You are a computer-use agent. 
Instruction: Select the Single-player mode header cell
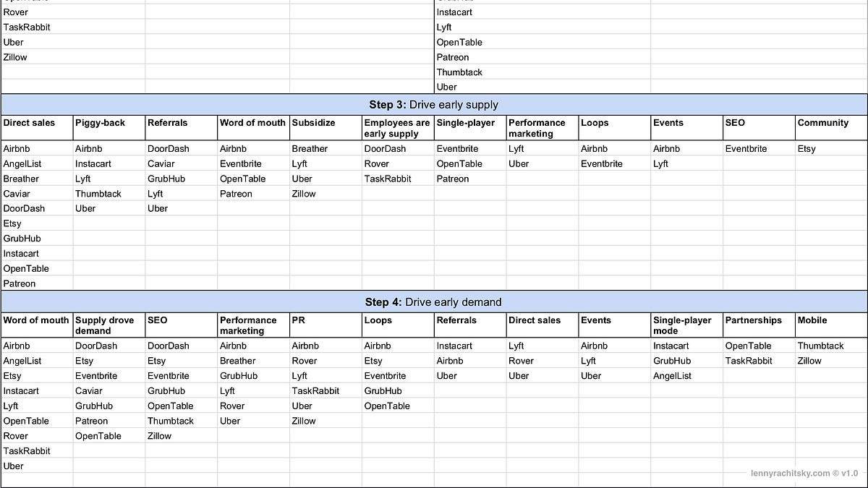686,325
